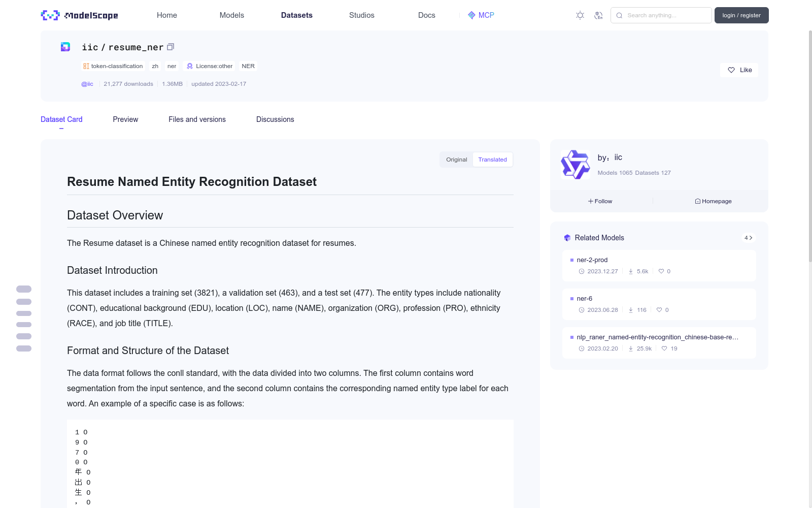812x508 pixels.
Task: Toggle the light/dark theme sun icon
Action: coord(580,15)
